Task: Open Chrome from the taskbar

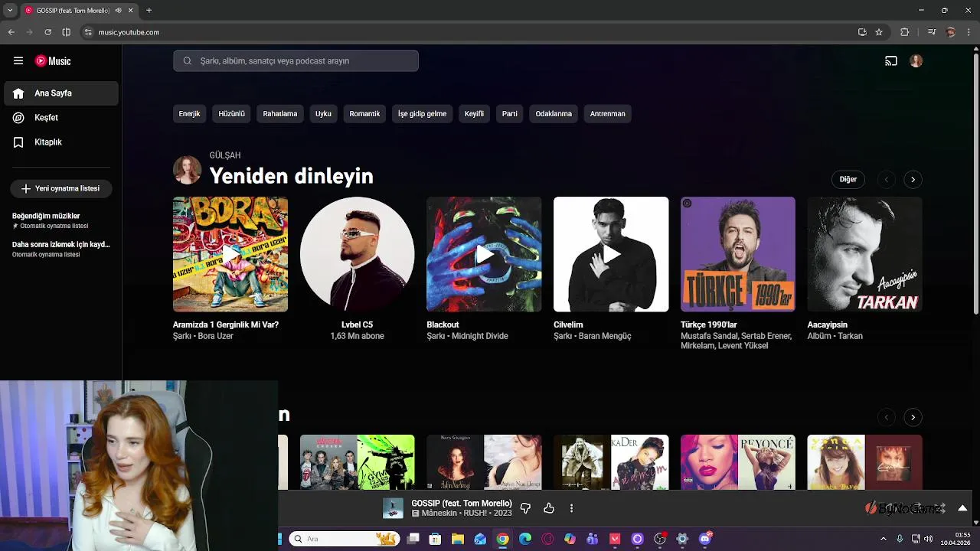Action: [x=502, y=539]
